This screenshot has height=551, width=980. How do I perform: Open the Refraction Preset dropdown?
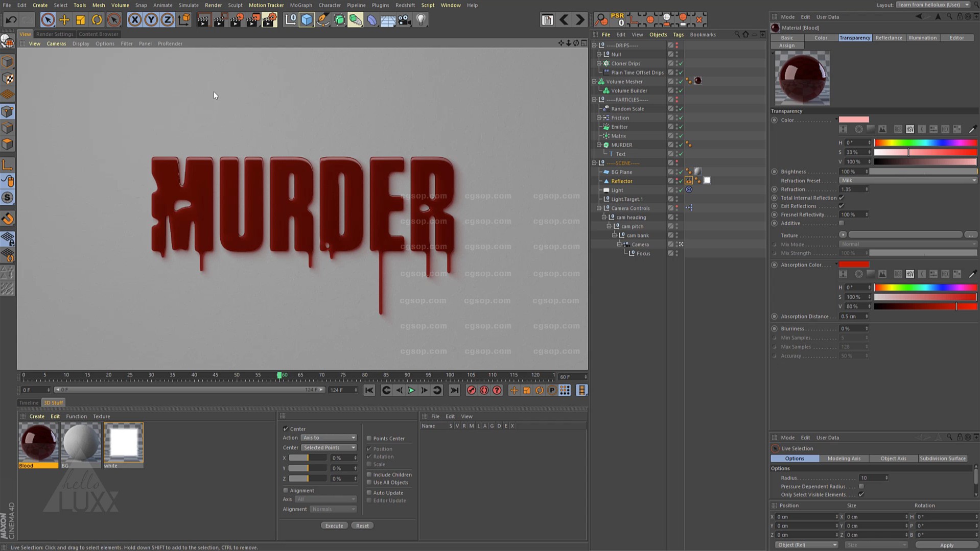click(x=908, y=180)
